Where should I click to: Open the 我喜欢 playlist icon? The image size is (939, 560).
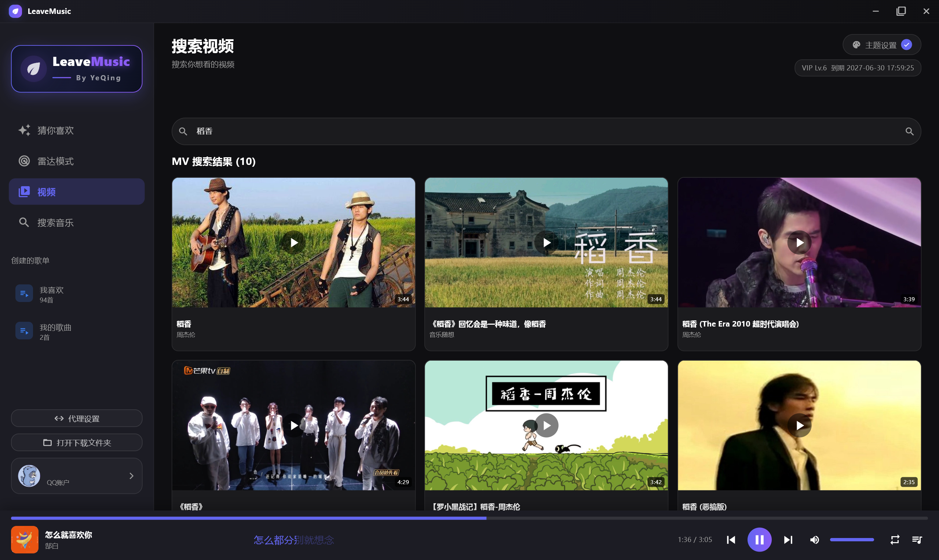pyautogui.click(x=24, y=294)
